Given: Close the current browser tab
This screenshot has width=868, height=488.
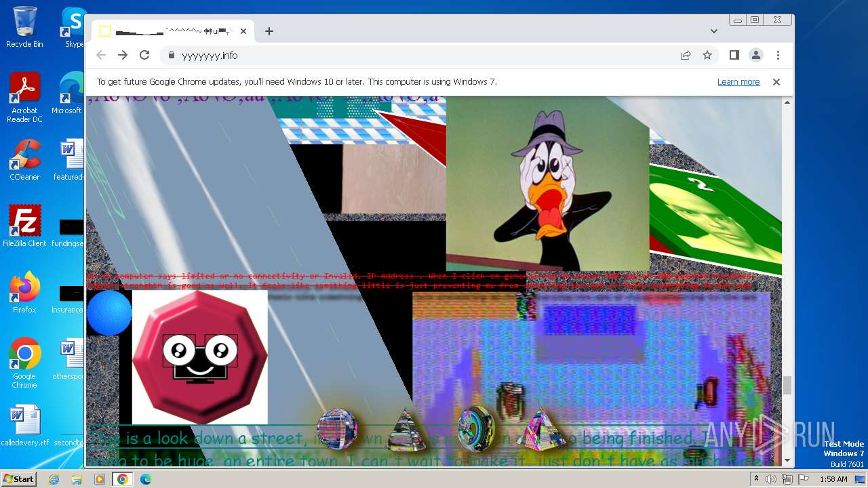Looking at the screenshot, I should [243, 31].
